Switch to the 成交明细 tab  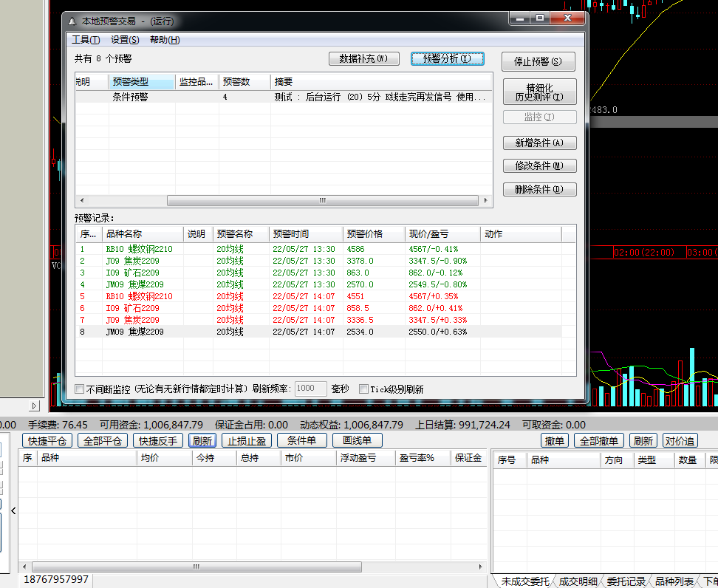click(578, 581)
